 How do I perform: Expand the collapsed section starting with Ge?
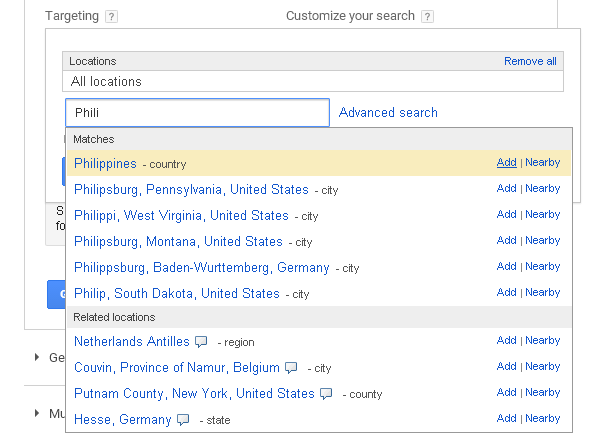(x=38, y=357)
